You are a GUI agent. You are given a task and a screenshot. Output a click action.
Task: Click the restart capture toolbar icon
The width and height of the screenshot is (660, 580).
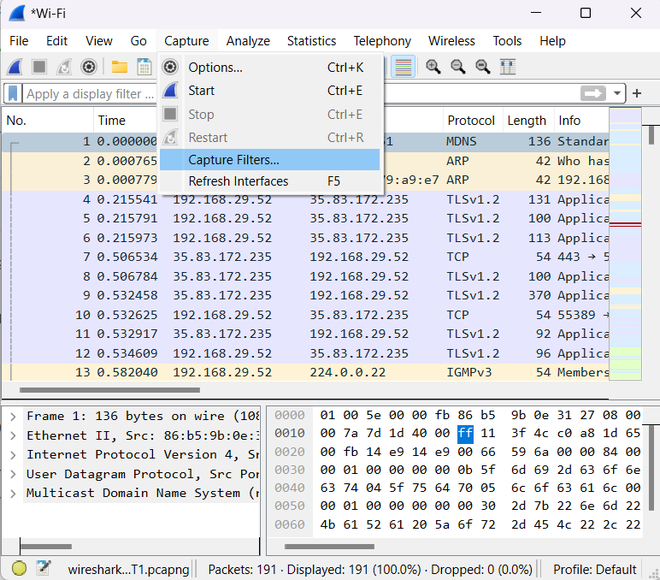click(64, 67)
